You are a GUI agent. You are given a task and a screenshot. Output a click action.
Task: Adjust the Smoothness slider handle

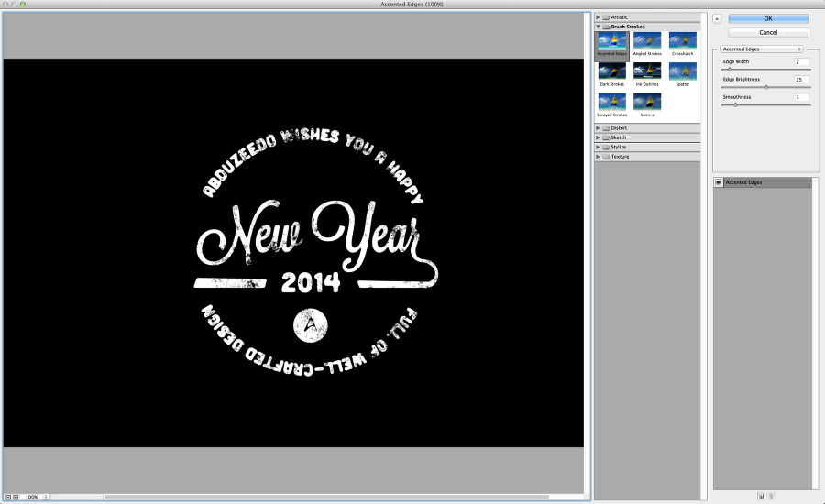tap(735, 105)
